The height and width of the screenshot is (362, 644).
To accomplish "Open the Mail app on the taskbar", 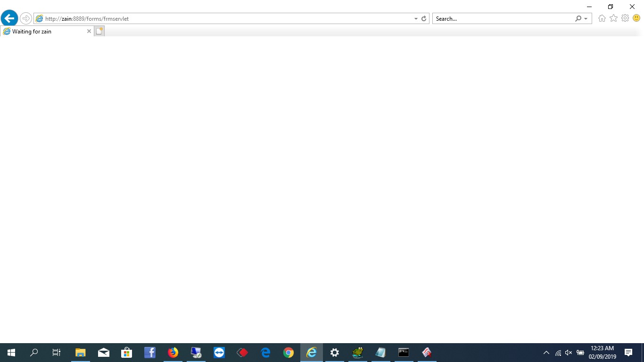I will [104, 353].
